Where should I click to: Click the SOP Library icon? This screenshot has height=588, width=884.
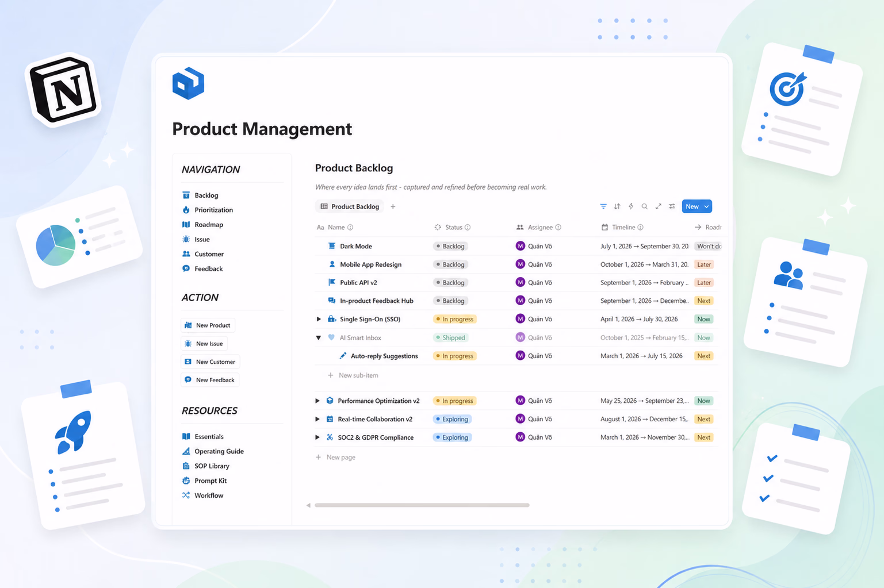[x=186, y=466]
